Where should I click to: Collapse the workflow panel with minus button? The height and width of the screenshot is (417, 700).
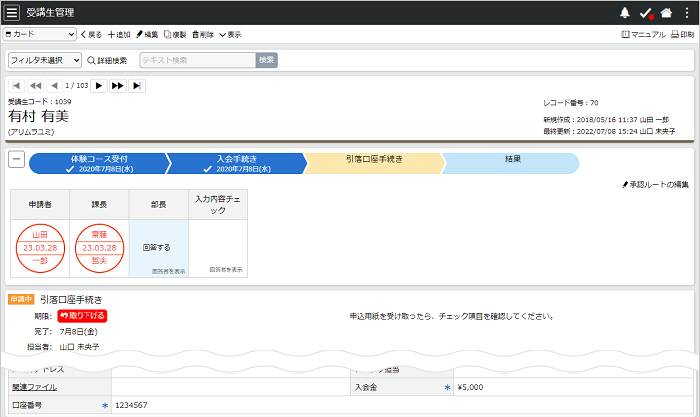click(17, 159)
